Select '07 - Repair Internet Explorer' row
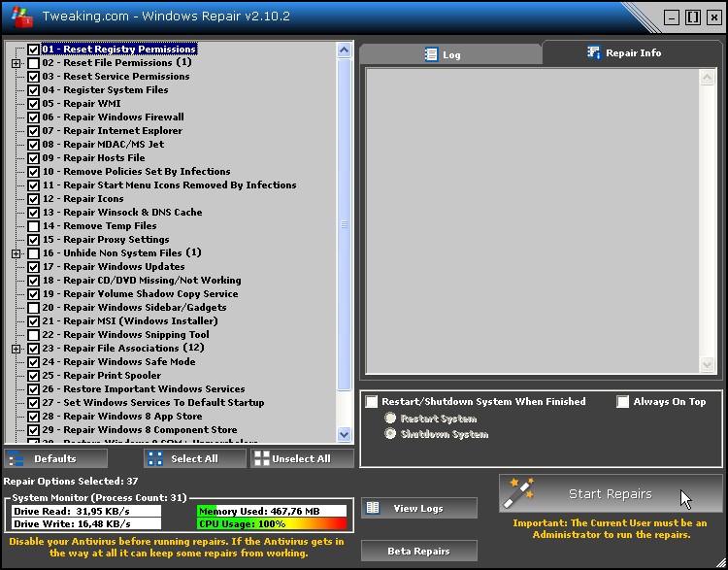This screenshot has height=570, width=728. click(x=112, y=131)
